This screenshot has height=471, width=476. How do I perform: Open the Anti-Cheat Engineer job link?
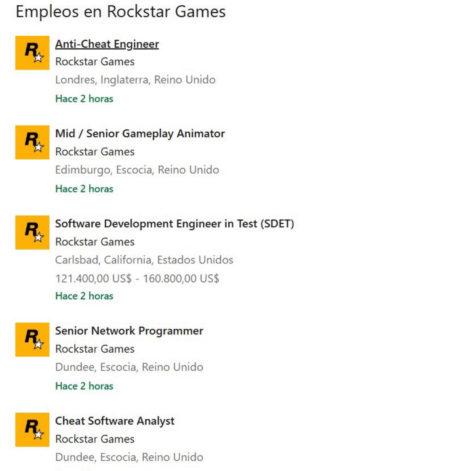coord(107,44)
